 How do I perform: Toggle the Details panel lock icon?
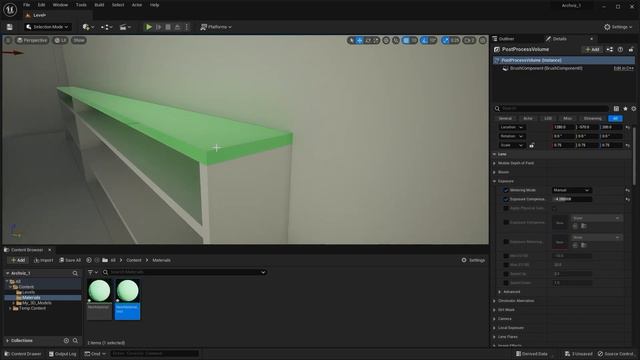pos(631,49)
